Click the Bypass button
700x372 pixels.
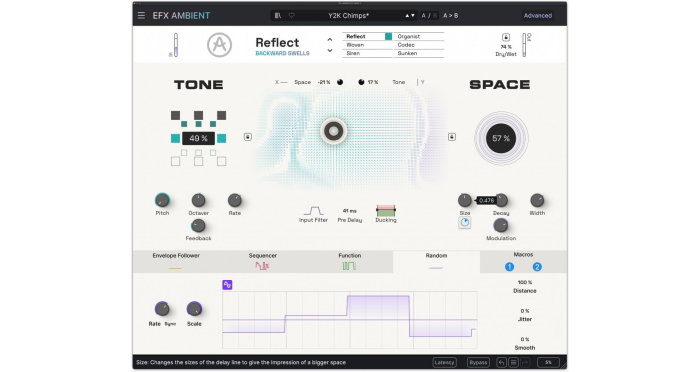tap(478, 363)
